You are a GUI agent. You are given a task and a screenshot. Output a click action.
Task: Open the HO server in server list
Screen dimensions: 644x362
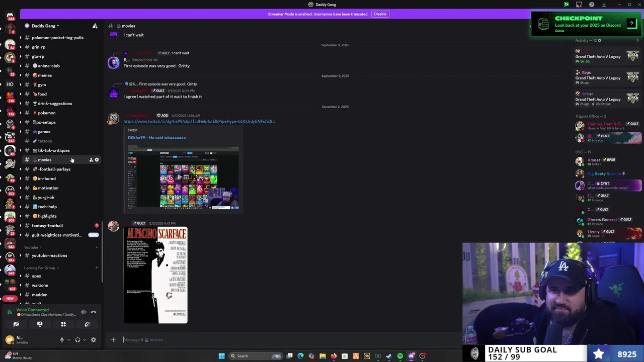(10, 84)
